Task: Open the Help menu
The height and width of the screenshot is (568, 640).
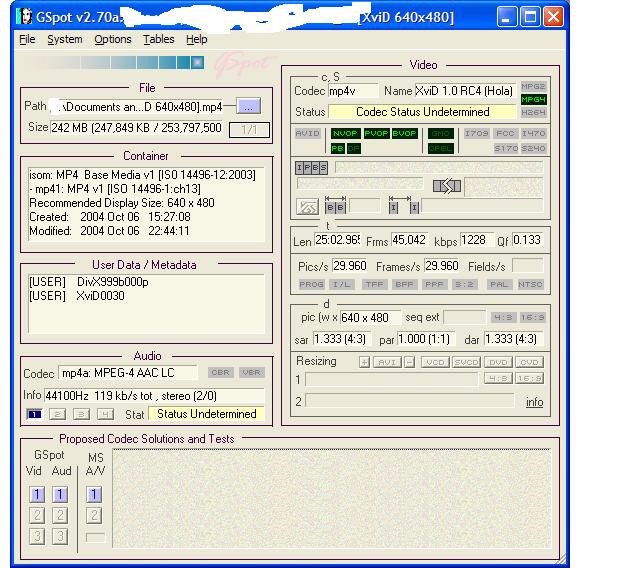Action: (197, 40)
